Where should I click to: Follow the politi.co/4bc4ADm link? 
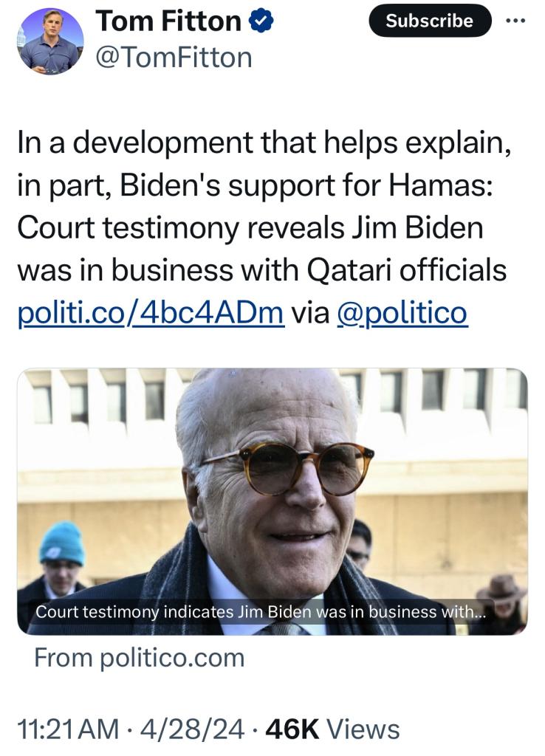(150, 313)
